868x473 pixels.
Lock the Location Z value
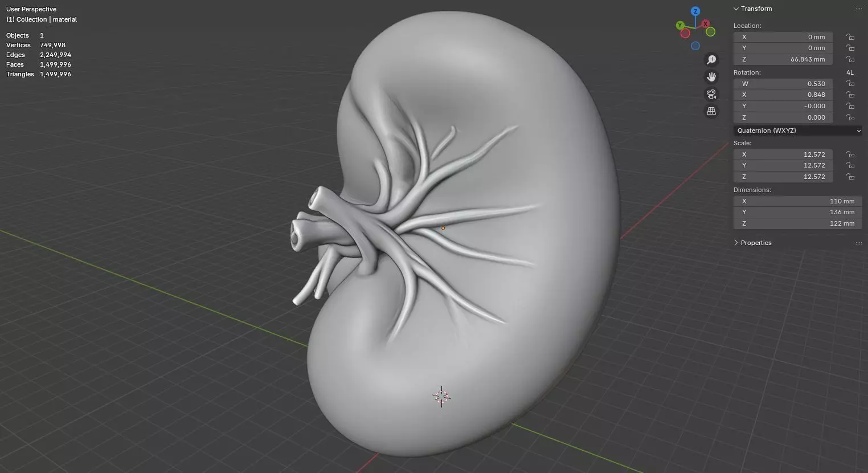[x=850, y=59]
